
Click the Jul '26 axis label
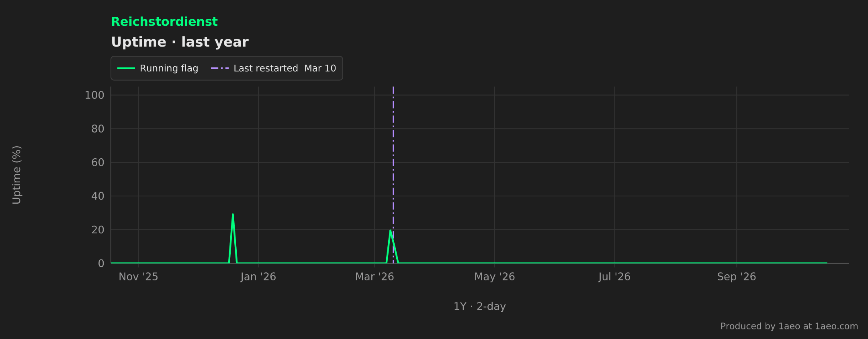click(614, 277)
